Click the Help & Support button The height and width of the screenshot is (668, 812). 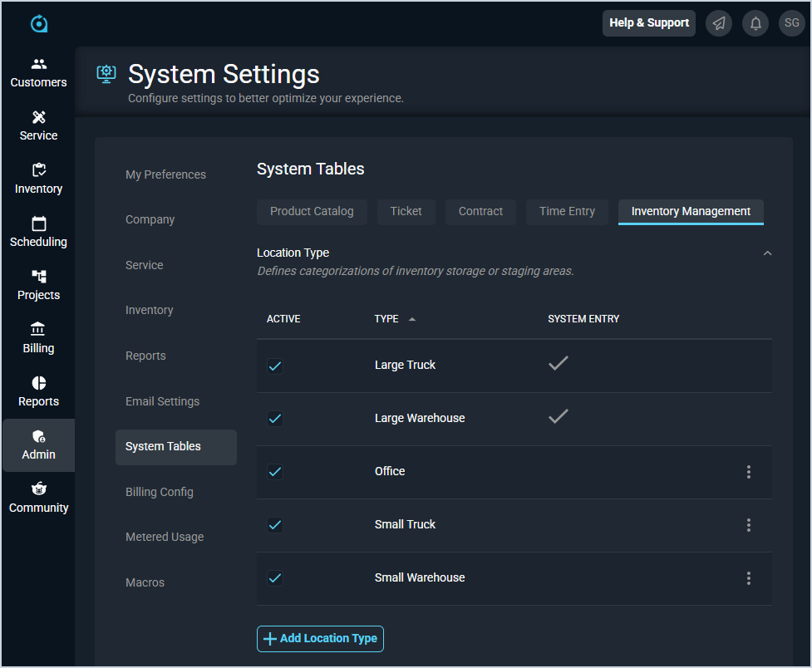click(x=648, y=23)
